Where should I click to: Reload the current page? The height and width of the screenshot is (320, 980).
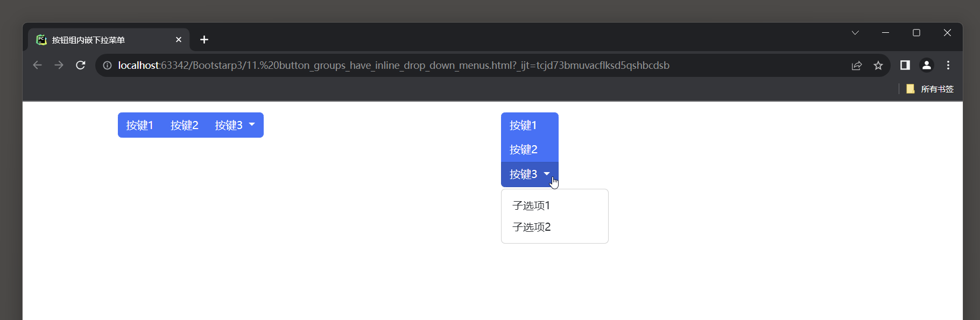tap(81, 65)
